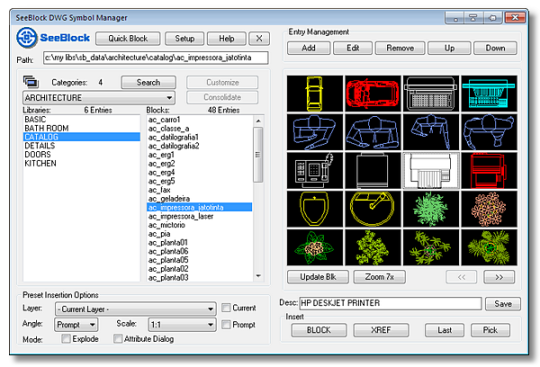Click the Search button
The width and height of the screenshot is (540, 367).
[148, 82]
